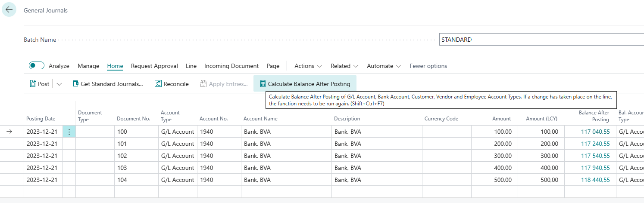Click the Description column header

click(347, 119)
